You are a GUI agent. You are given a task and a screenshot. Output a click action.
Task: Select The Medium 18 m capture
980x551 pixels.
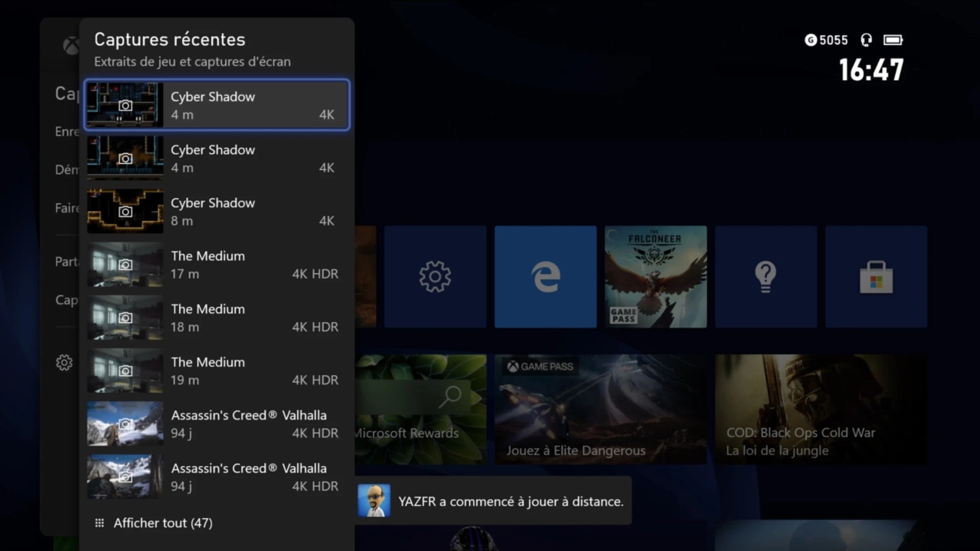[x=217, y=317]
